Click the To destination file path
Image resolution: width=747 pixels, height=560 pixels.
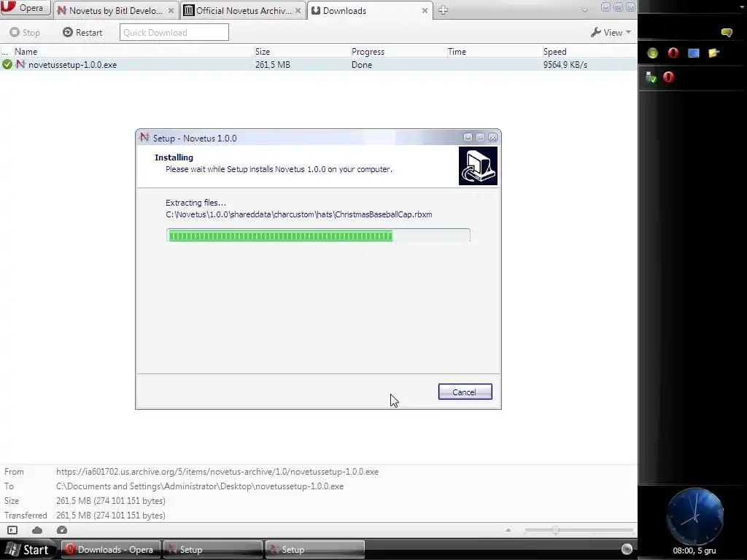click(200, 486)
